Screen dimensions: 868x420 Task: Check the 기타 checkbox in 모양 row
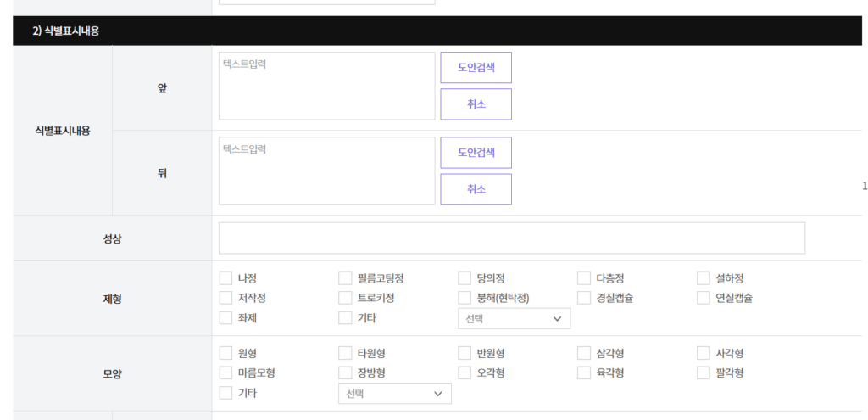pos(225,393)
